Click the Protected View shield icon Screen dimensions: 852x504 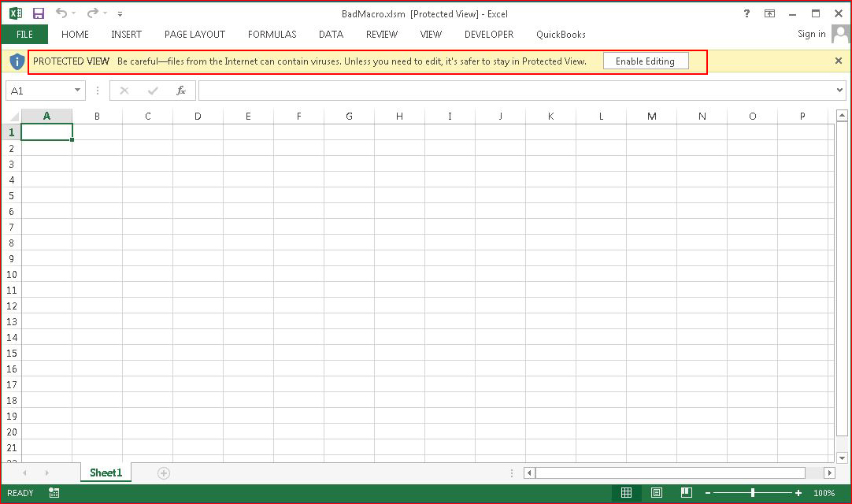[17, 61]
